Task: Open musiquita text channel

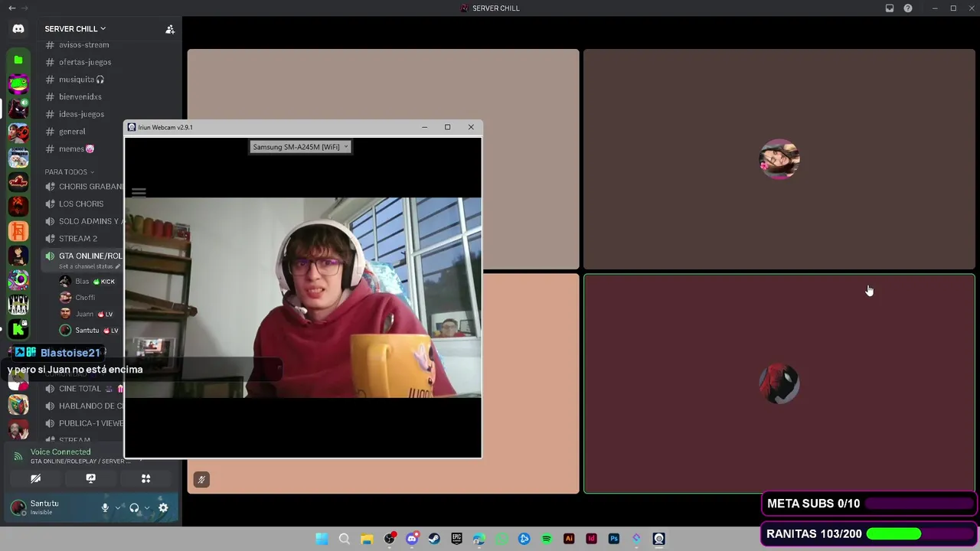Action: pyautogui.click(x=80, y=80)
